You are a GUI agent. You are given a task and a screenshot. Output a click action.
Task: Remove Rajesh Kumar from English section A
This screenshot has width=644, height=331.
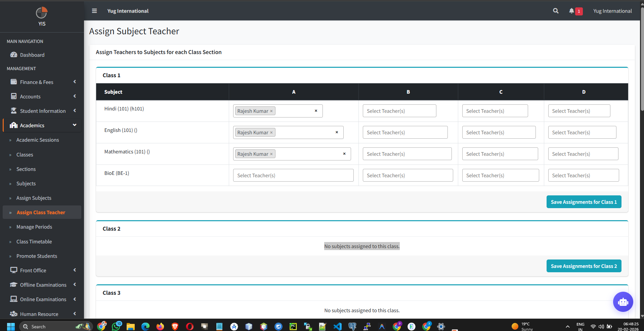click(271, 132)
